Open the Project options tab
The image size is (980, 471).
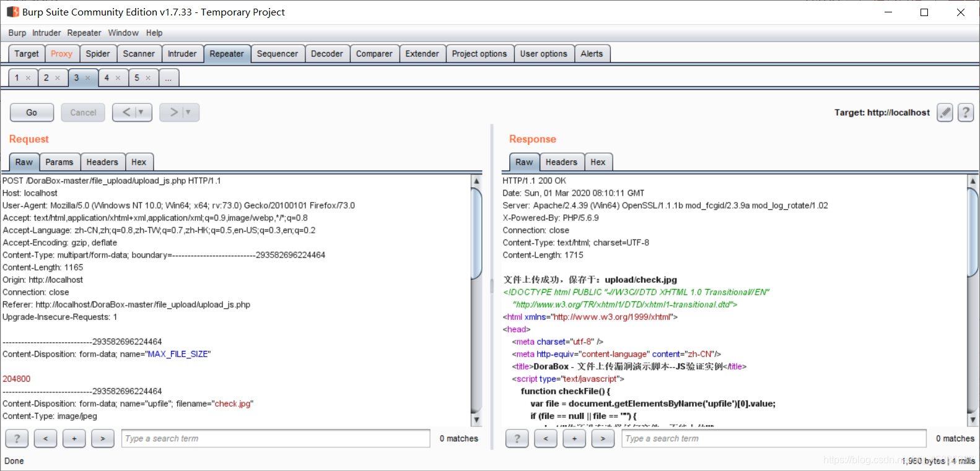479,54
